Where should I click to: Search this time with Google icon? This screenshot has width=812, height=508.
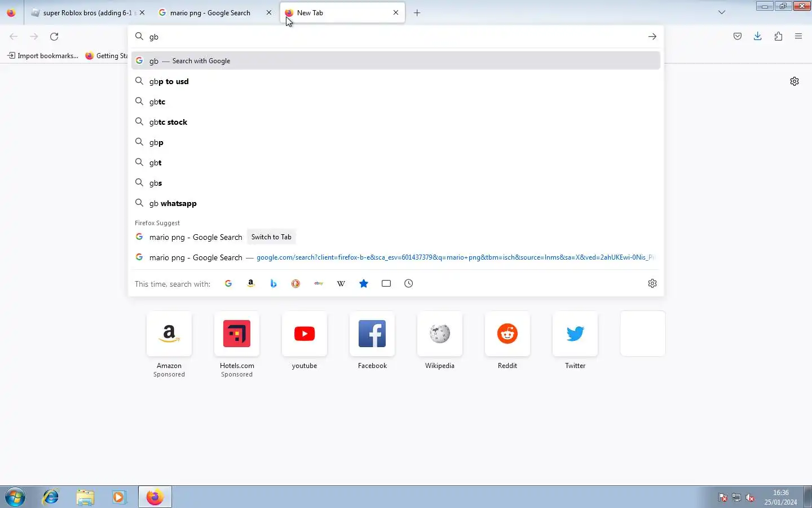click(228, 283)
